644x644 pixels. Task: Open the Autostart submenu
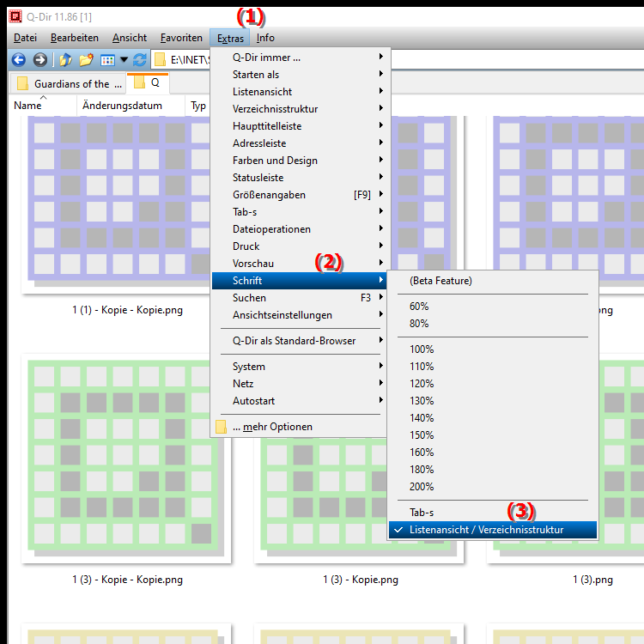pyautogui.click(x=299, y=401)
